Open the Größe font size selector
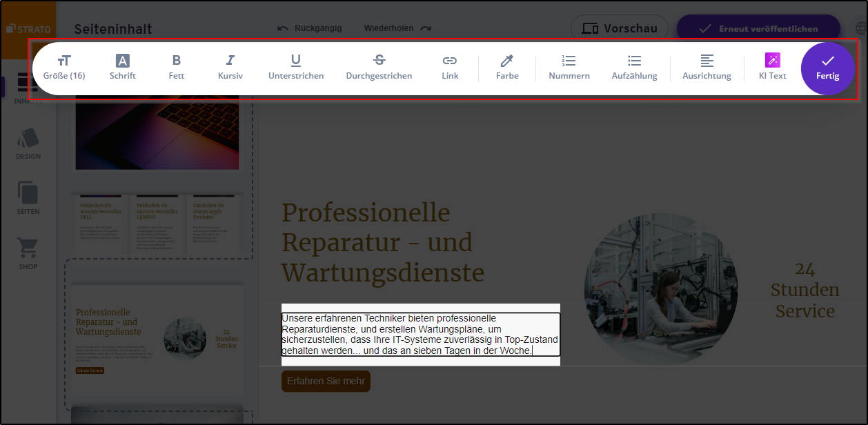Viewport: 868px width, 425px height. 63,67
